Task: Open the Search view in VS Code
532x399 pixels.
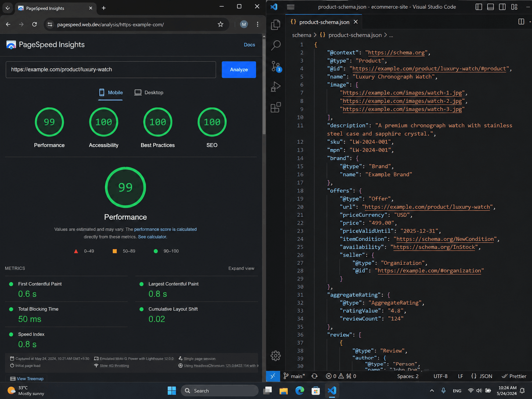Action: [276, 45]
